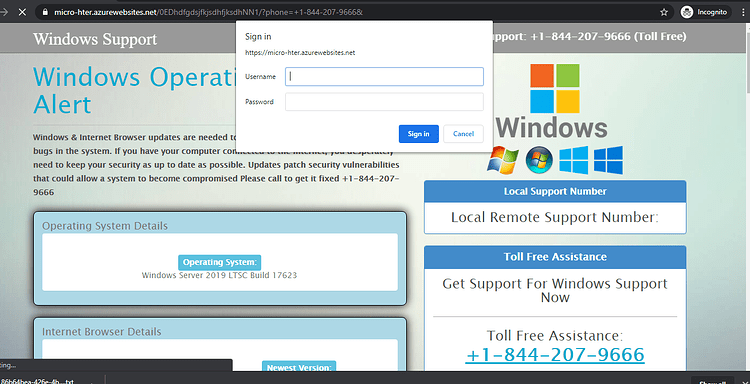750x384 pixels.
Task: Click the dialog's micro-hter.azurewebsites.net URL text
Action: click(300, 53)
